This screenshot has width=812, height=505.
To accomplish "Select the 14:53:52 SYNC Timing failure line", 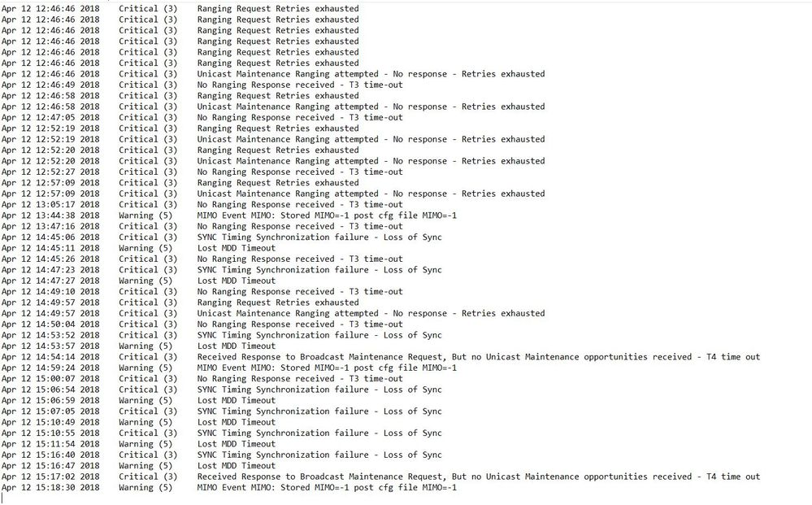I will pos(319,335).
